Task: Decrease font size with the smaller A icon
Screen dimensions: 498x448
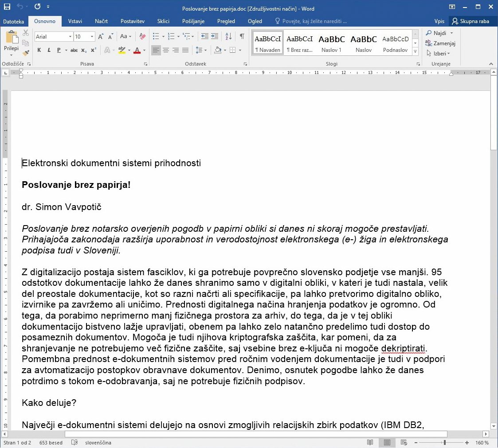Action: (110, 36)
